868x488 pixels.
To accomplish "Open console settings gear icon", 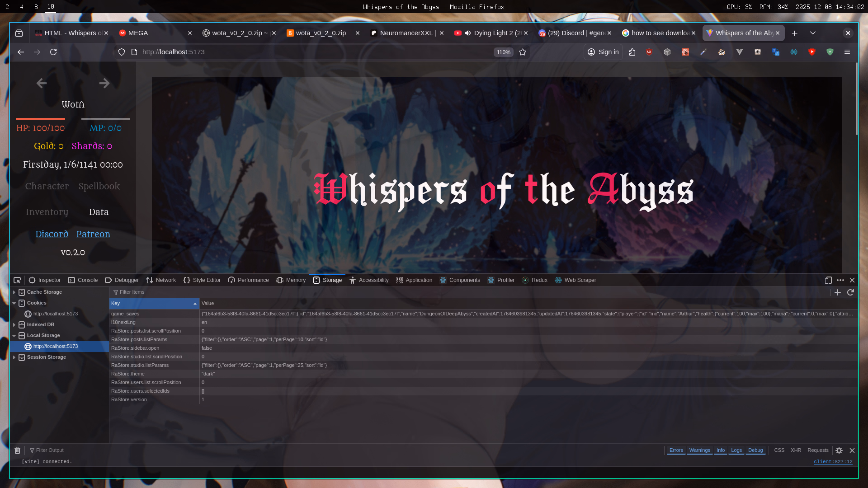I will click(839, 450).
